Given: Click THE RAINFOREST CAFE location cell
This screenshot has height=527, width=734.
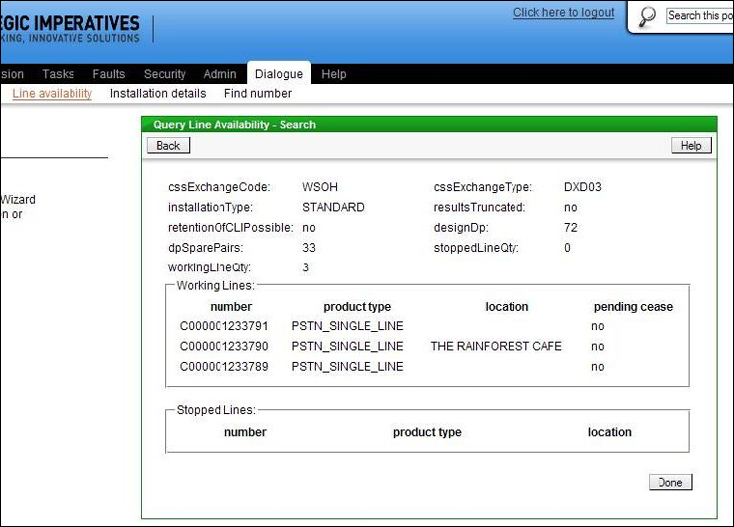Looking at the screenshot, I should [496, 346].
